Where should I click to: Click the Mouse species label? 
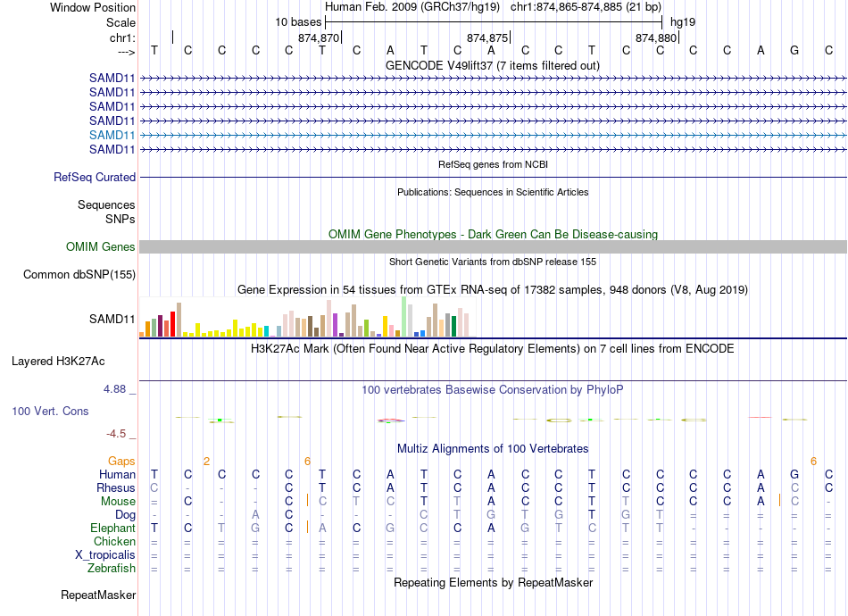pos(118,502)
